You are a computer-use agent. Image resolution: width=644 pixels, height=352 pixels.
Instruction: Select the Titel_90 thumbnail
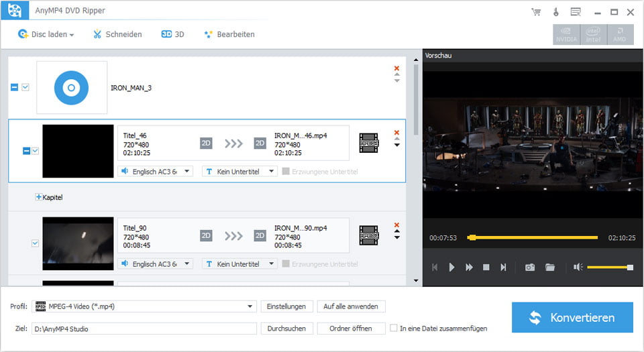point(78,243)
